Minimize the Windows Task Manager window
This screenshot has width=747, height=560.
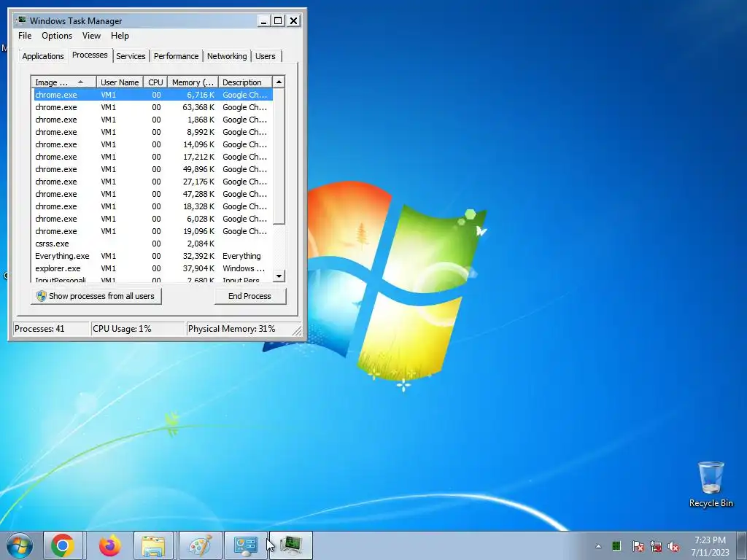(263, 20)
